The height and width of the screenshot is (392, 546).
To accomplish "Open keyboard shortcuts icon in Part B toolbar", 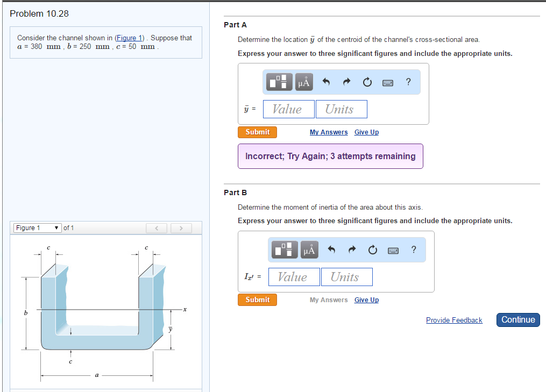I will tap(393, 251).
